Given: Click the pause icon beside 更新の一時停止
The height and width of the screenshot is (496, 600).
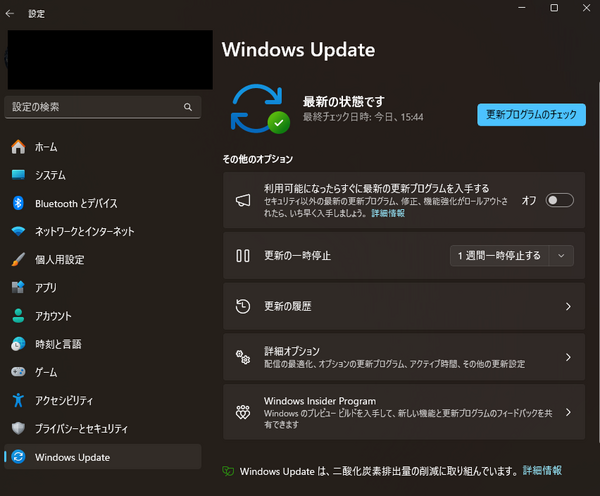Looking at the screenshot, I should pos(243,256).
